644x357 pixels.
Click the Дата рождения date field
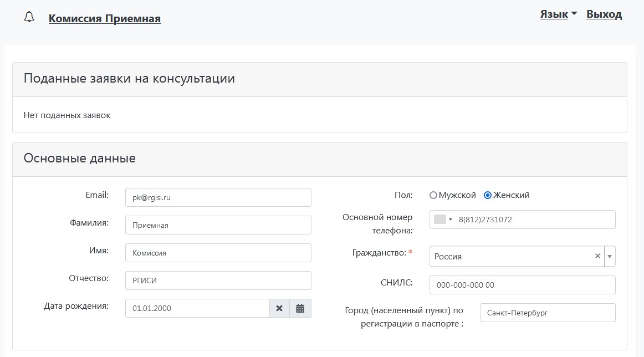197,308
